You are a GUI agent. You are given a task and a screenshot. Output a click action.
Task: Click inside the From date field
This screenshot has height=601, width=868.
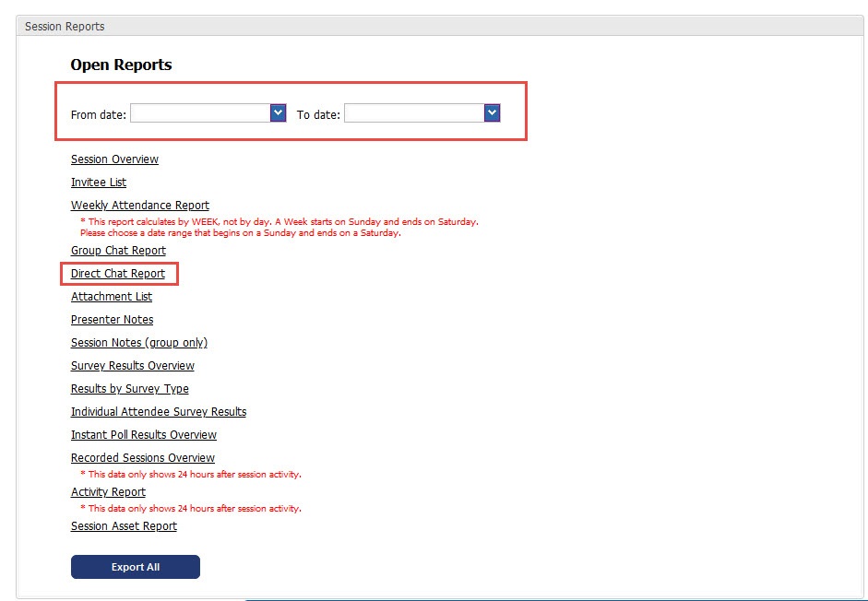coord(200,112)
